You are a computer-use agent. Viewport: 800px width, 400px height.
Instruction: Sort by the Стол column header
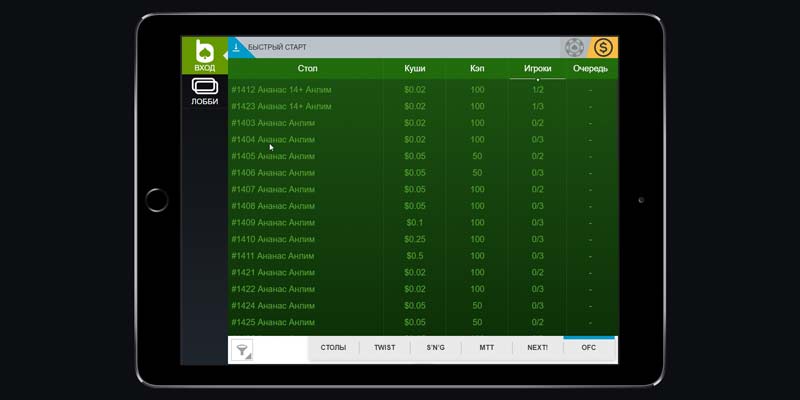pyautogui.click(x=307, y=68)
